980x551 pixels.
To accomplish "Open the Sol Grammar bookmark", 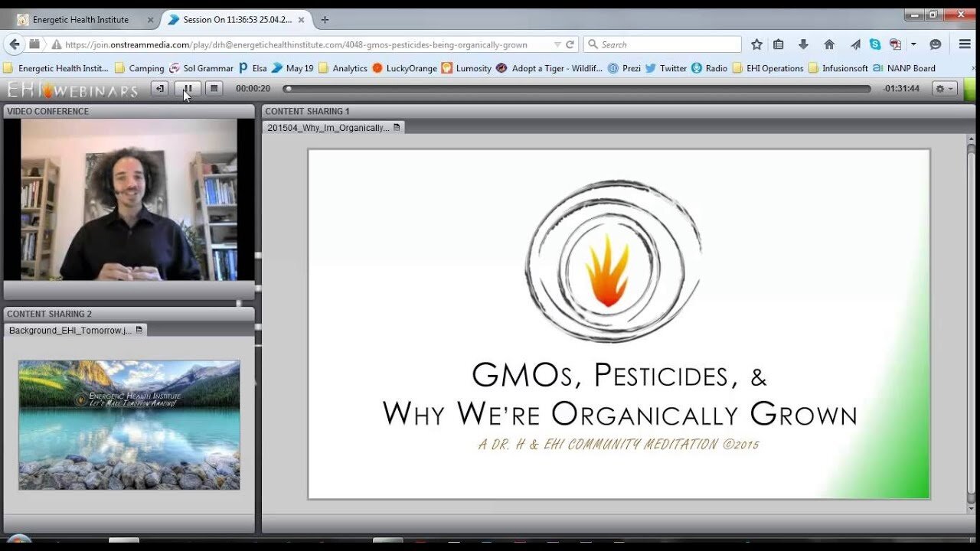I will coord(201,68).
